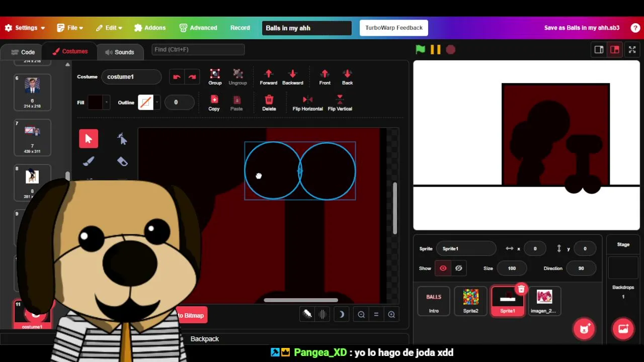This screenshot has height=362, width=644.
Task: Switch to the Sounds tab
Action: 120,52
